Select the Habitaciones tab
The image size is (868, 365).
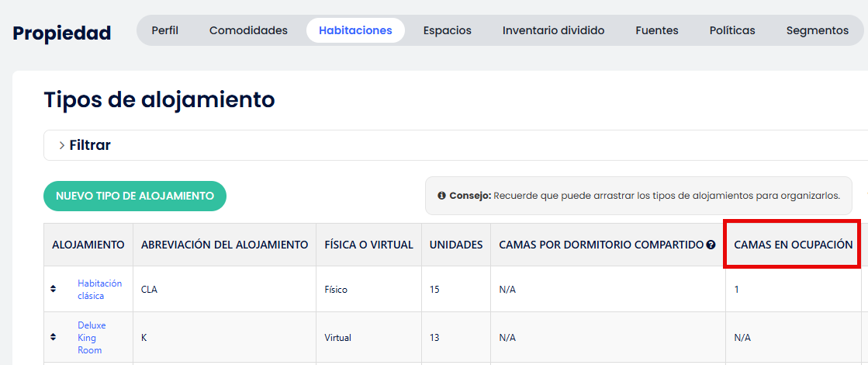coord(355,30)
